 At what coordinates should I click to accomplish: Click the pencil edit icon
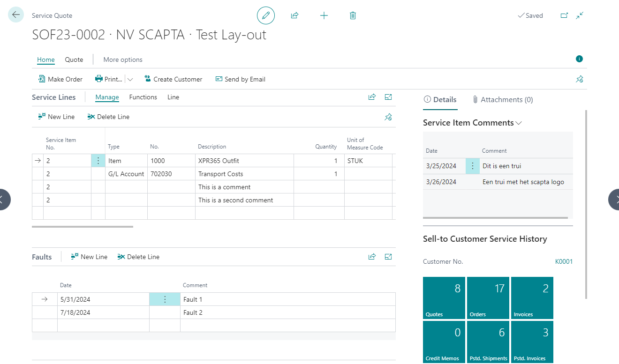pos(266,15)
